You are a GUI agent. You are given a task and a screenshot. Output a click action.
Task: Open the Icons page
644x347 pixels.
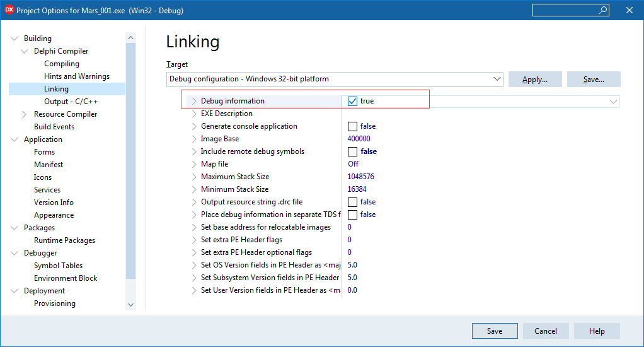(x=43, y=177)
